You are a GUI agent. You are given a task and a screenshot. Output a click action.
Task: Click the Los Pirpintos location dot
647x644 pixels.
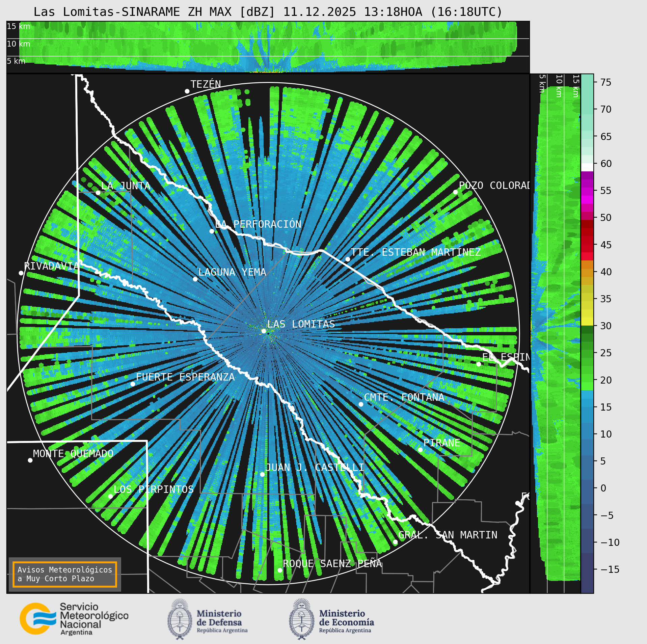tap(110, 496)
